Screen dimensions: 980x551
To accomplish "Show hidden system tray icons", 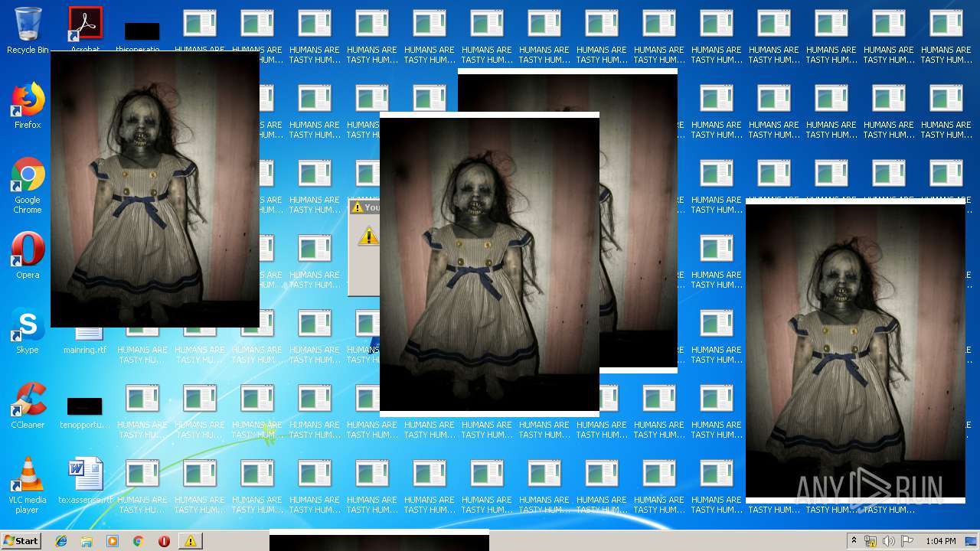I will coord(854,541).
